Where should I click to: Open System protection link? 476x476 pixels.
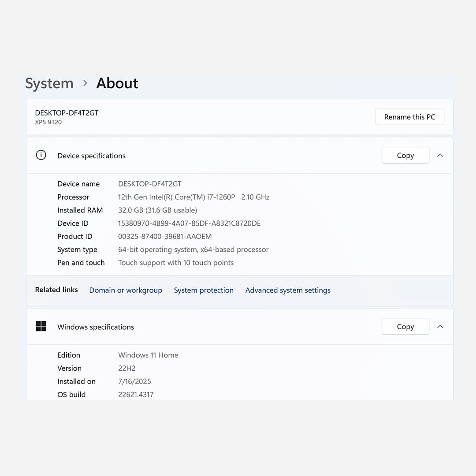point(204,290)
